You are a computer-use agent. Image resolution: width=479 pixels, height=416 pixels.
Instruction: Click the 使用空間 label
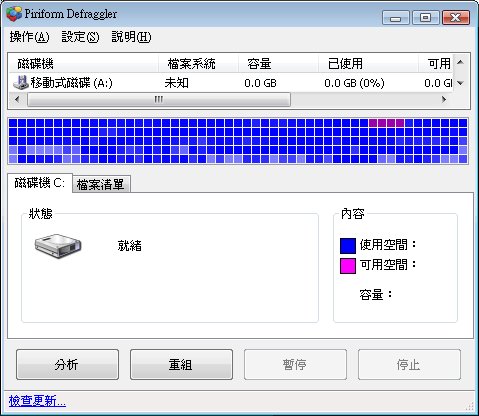pyautogui.click(x=388, y=245)
